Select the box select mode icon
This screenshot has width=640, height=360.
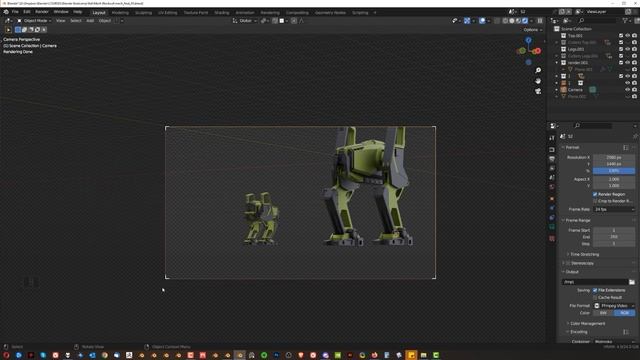pyautogui.click(x=18, y=29)
